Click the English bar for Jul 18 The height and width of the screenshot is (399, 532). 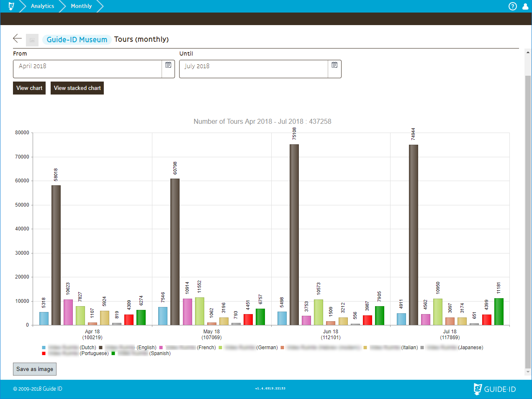pos(414,235)
